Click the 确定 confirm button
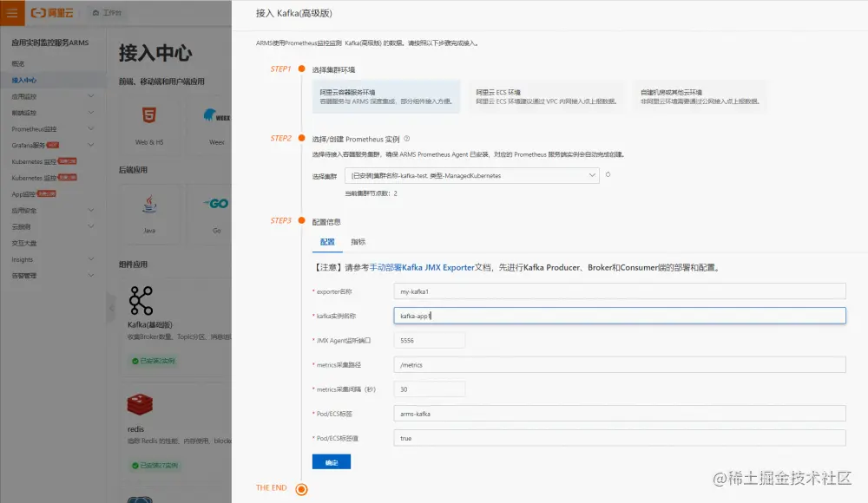 pos(331,462)
